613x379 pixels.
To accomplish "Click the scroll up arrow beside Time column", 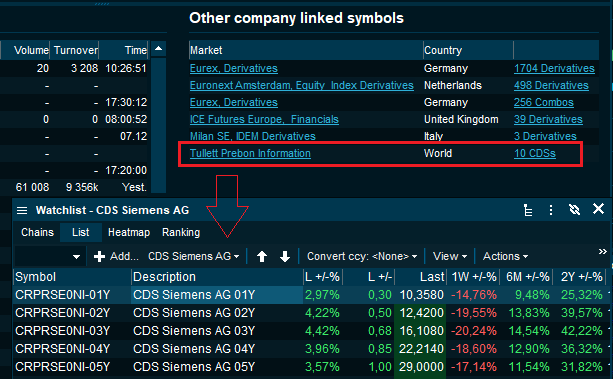I will (x=158, y=49).
